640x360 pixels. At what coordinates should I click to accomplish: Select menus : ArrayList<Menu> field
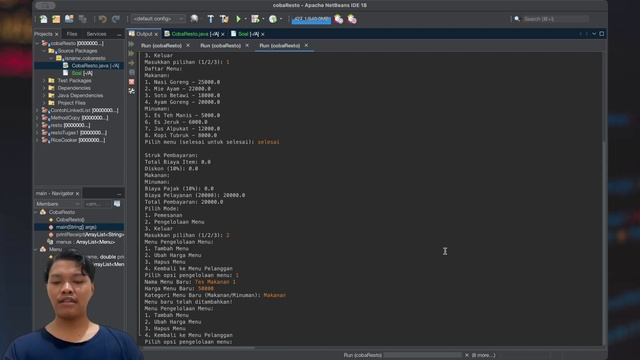85,242
